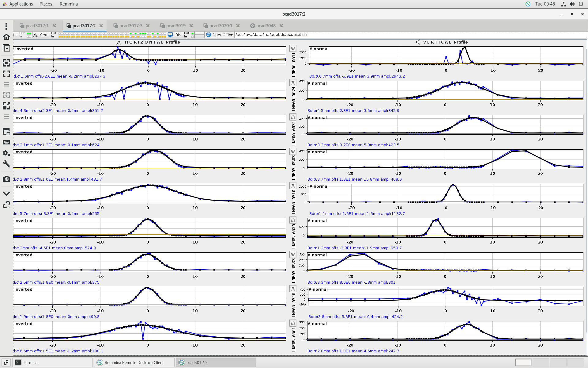The image size is (588, 368).
Task: Open Terminal from the bottom taskbar
Action: [31, 362]
